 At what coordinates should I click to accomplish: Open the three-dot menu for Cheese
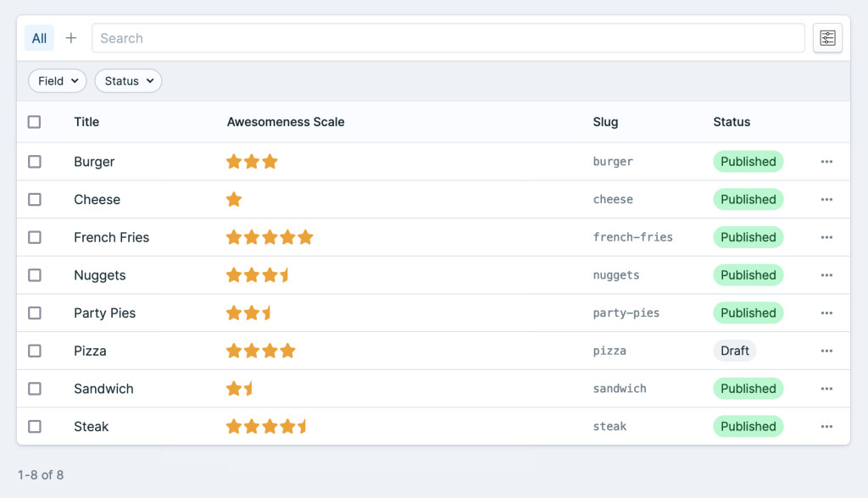(826, 200)
